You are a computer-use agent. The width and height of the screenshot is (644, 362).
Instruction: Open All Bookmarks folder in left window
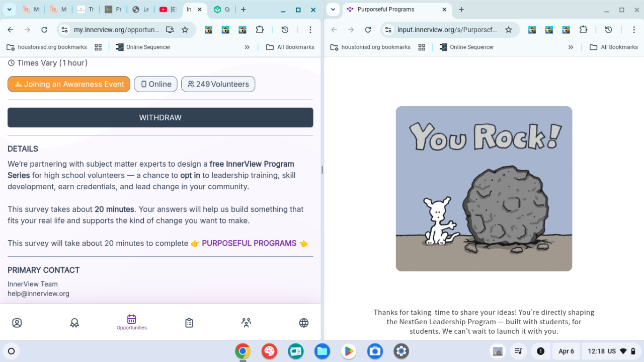(x=290, y=47)
